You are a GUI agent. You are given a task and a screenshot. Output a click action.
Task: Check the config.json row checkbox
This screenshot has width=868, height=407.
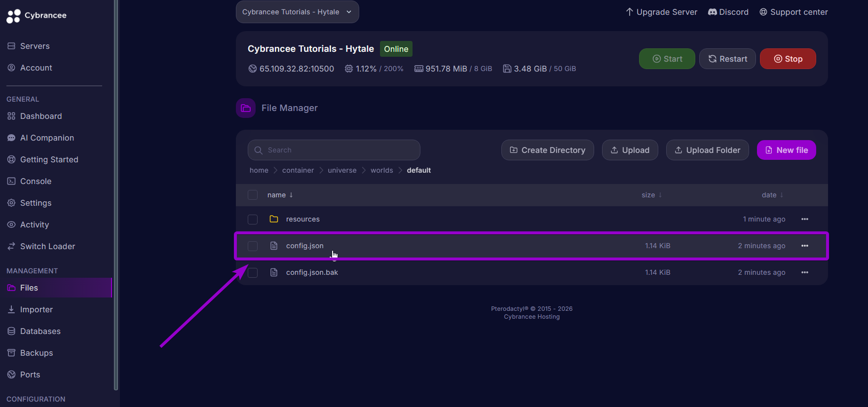click(x=253, y=246)
